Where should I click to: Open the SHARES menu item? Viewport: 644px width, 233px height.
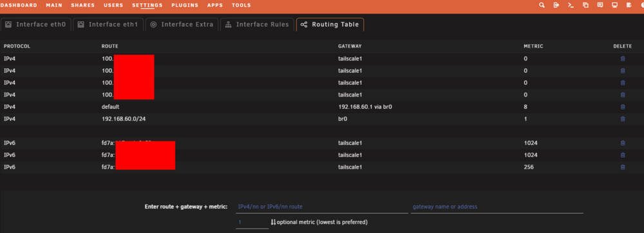coord(83,5)
